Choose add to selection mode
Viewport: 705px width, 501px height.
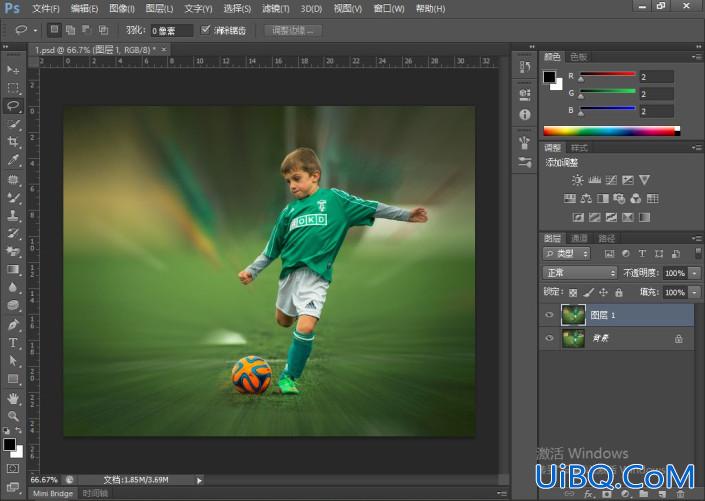(70, 30)
